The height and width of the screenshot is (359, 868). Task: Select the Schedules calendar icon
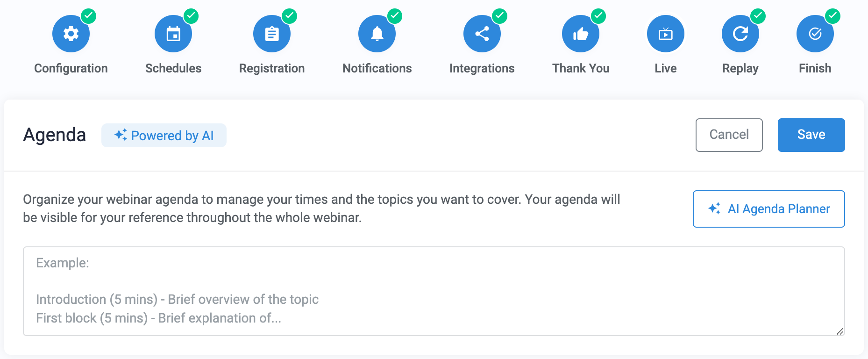pyautogui.click(x=173, y=33)
